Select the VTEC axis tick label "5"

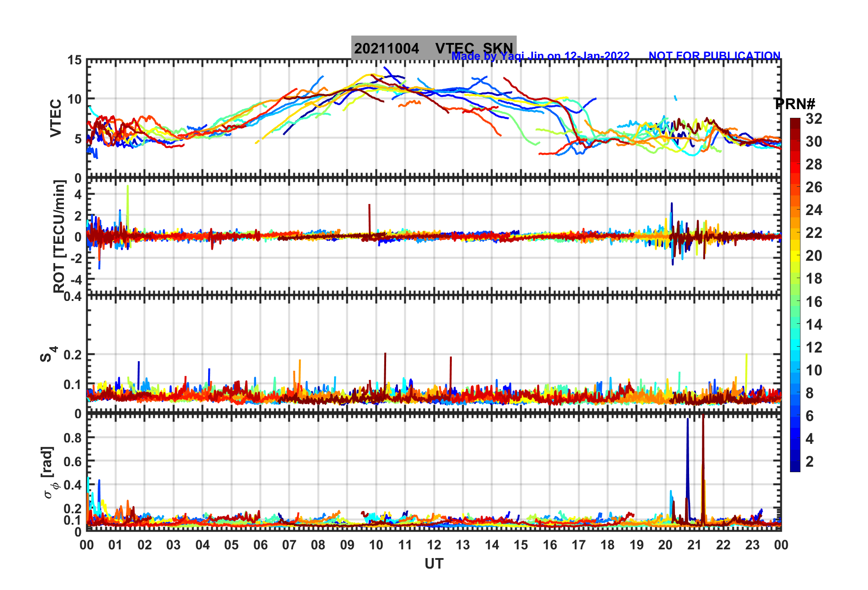point(78,139)
